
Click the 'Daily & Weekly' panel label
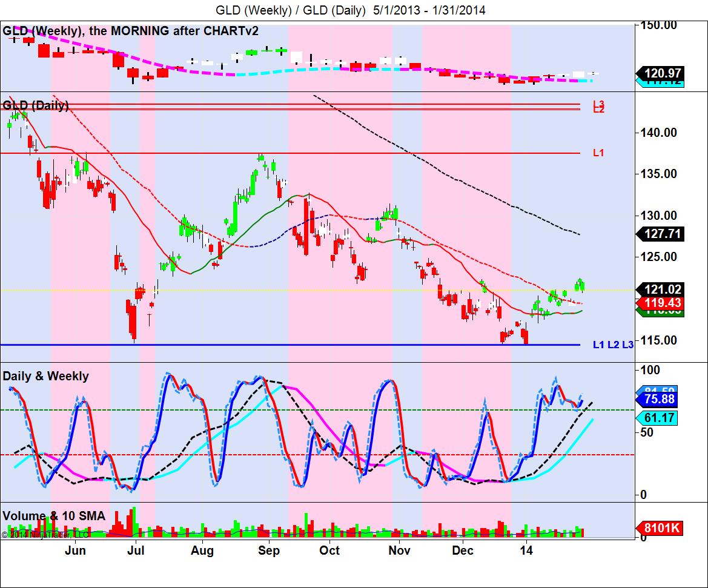pyautogui.click(x=45, y=375)
